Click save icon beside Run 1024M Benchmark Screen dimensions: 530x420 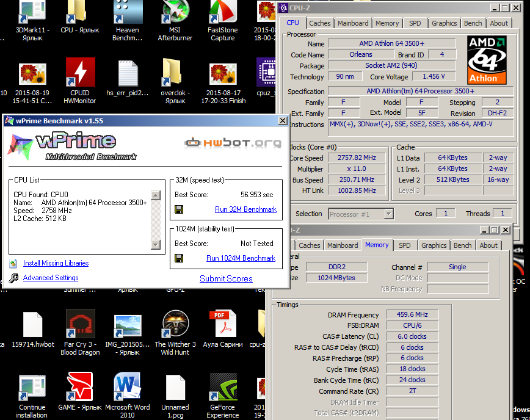[x=179, y=258]
